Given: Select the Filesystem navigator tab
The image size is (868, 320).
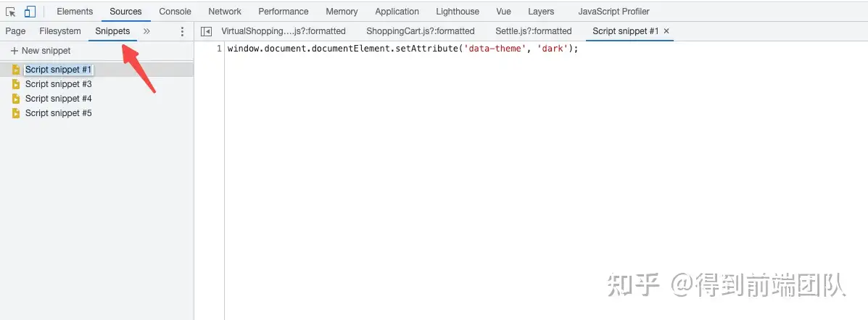Looking at the screenshot, I should pos(60,31).
